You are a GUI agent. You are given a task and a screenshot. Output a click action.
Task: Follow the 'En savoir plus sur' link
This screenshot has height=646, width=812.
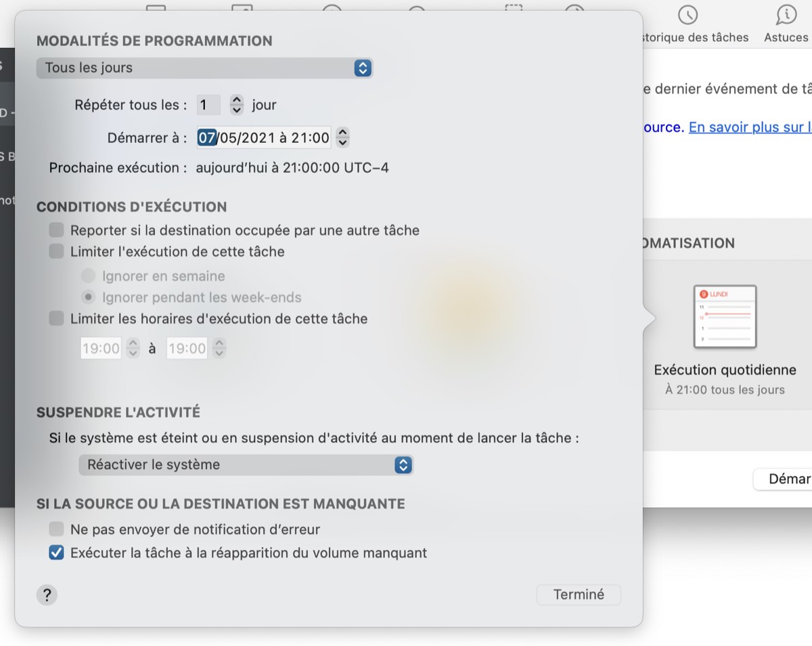750,127
